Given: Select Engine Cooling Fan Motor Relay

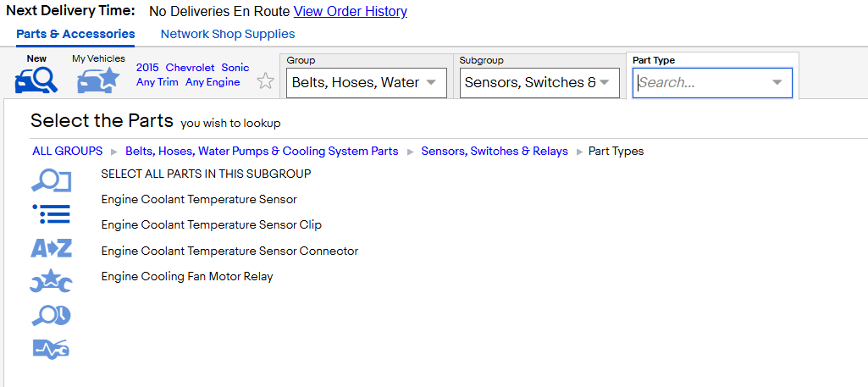Looking at the screenshot, I should (187, 276).
